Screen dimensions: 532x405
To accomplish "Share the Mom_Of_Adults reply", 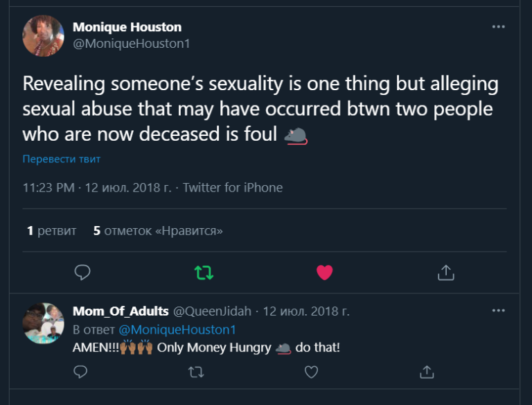I will [x=427, y=372].
